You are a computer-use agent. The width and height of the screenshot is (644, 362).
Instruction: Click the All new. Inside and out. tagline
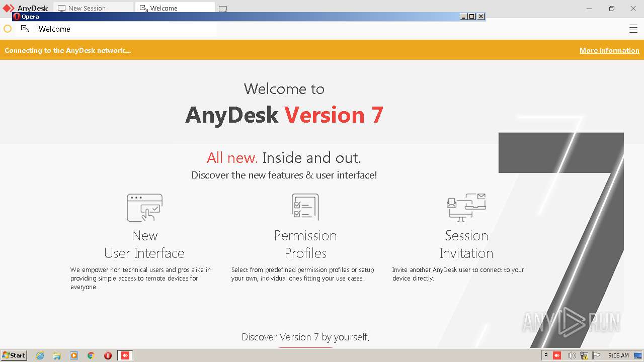click(x=284, y=158)
